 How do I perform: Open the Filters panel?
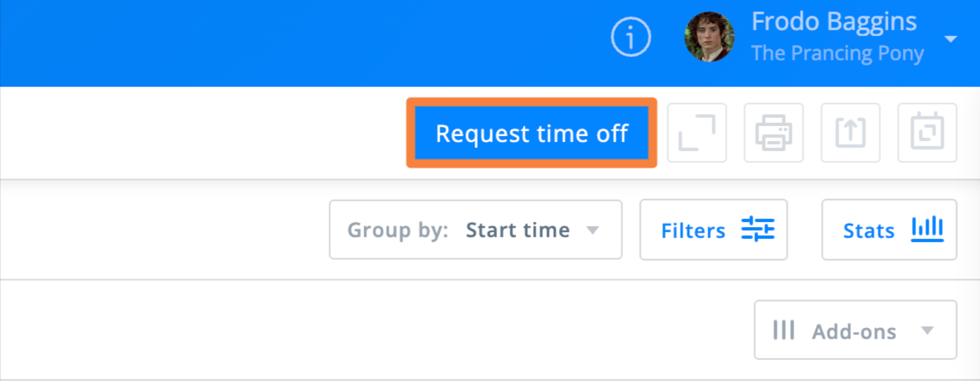[x=713, y=230]
